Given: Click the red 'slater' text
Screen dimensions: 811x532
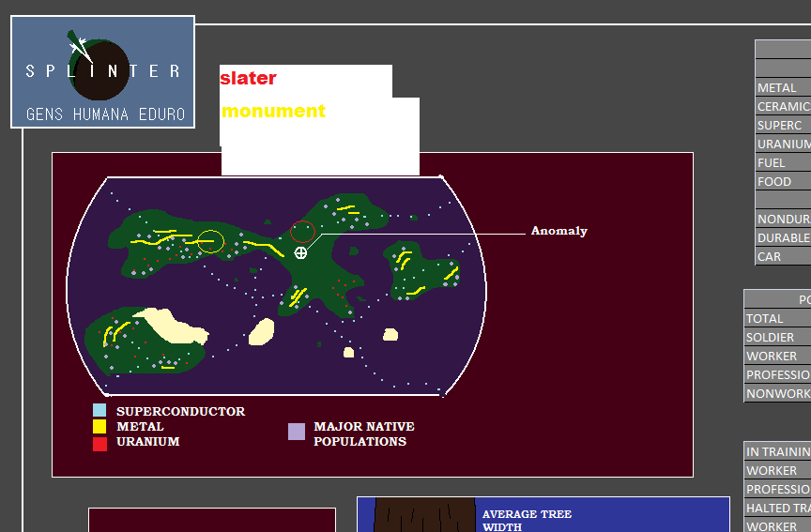Looking at the screenshot, I should (248, 79).
